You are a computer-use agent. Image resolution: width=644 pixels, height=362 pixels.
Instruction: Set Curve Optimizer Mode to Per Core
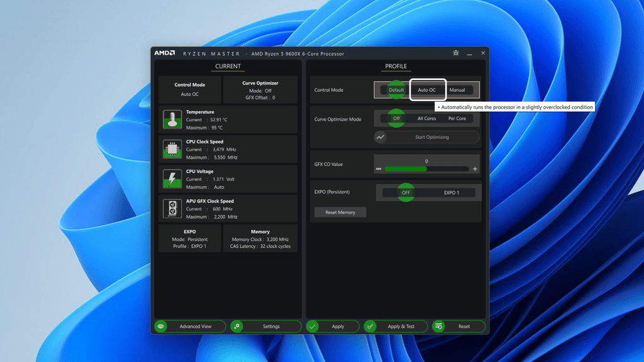(457, 118)
